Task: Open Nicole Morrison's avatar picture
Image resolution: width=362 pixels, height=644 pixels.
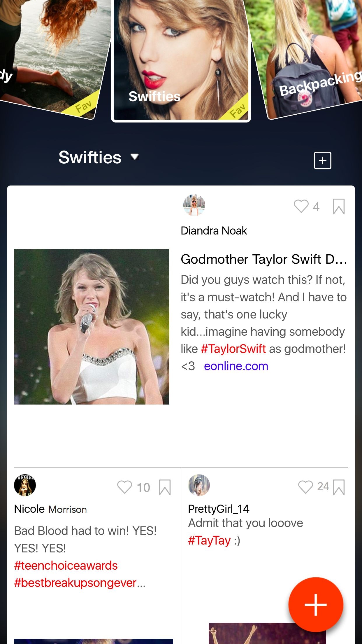Action: point(25,485)
